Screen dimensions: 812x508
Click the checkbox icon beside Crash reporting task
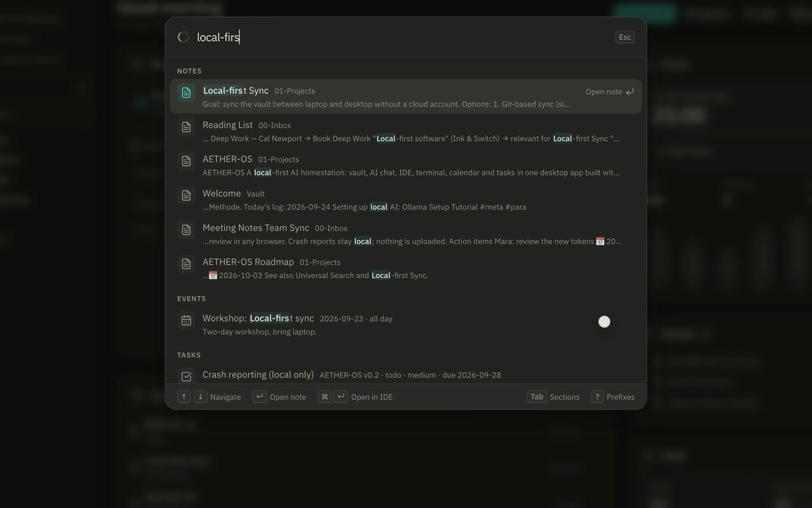tap(186, 377)
